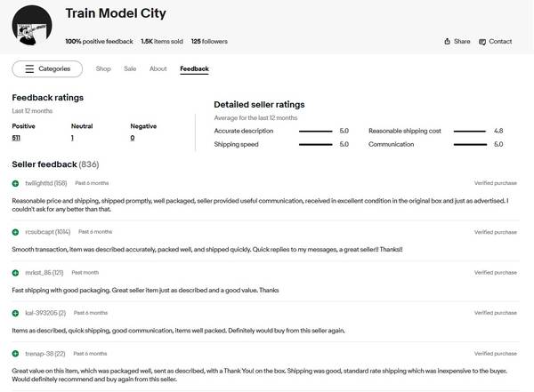Click the Train Model City store logo
This screenshot has width=534, height=392.
tap(32, 27)
